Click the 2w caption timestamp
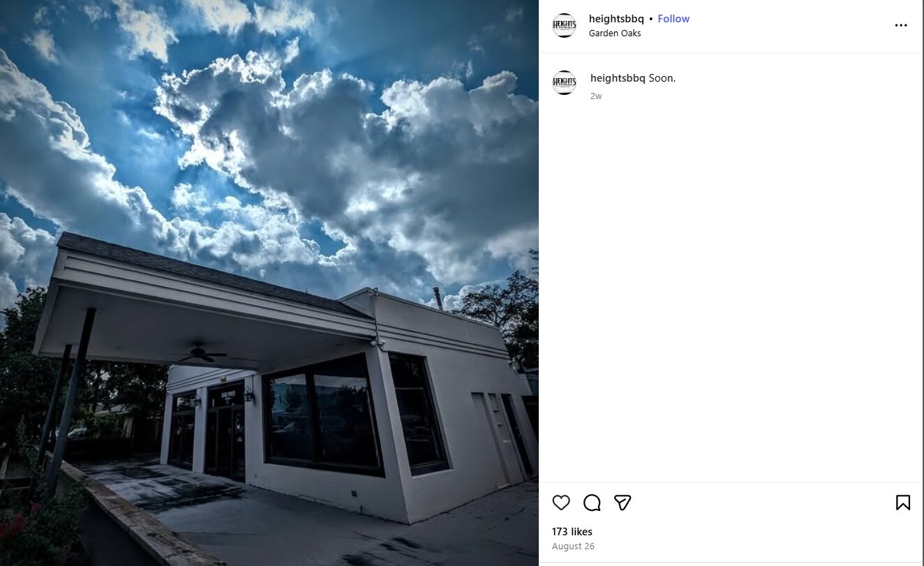The height and width of the screenshot is (566, 924). [596, 96]
